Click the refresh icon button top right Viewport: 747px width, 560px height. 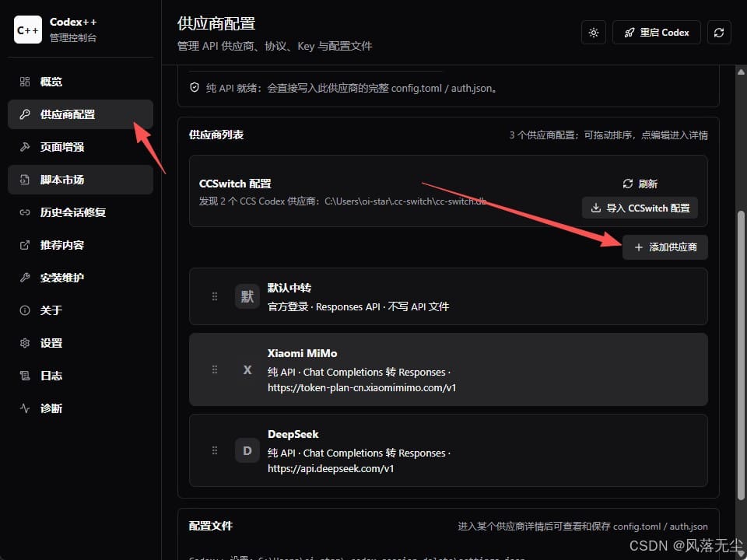pyautogui.click(x=719, y=33)
